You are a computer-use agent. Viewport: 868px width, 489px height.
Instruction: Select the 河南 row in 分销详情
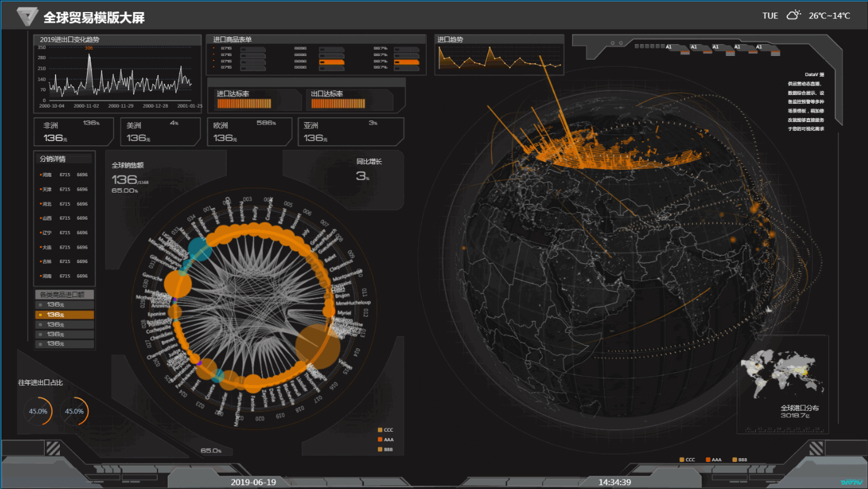[64, 174]
